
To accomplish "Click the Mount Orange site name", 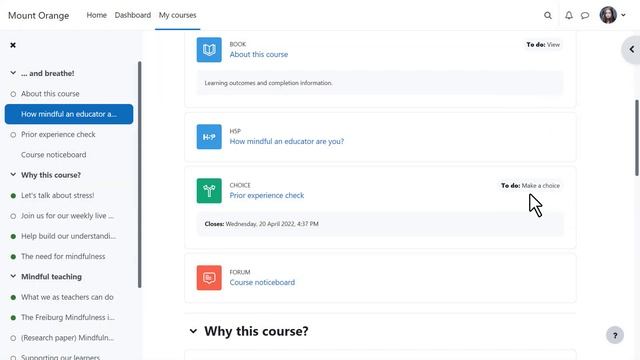I will click(x=39, y=16).
